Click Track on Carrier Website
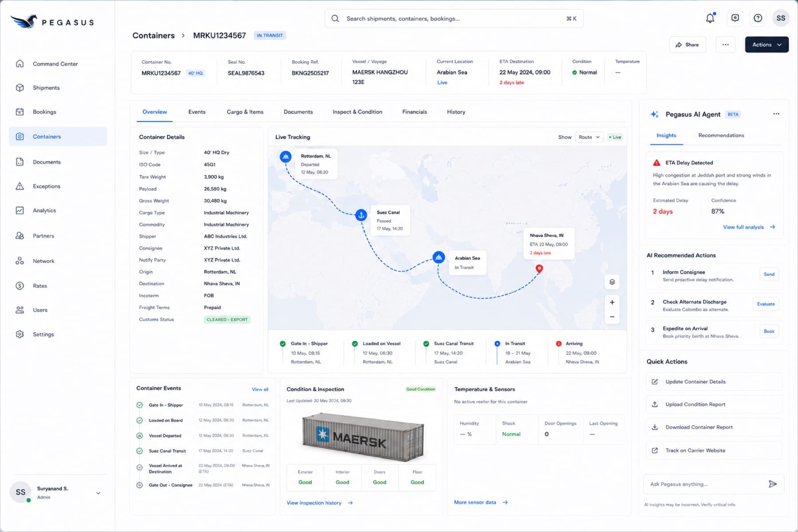Viewport: 798px width, 532px height. point(714,450)
